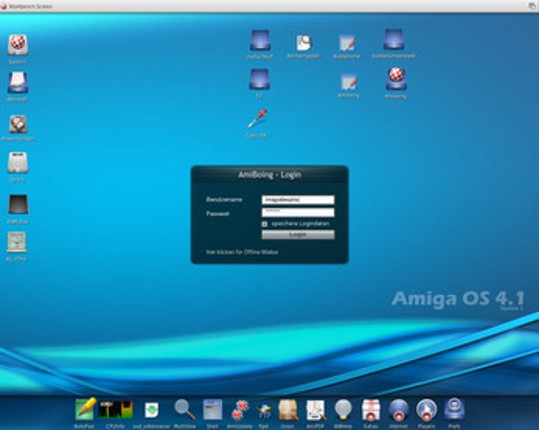Open the System disk icon on desktop
The height and width of the screenshot is (430, 539).
18,45
